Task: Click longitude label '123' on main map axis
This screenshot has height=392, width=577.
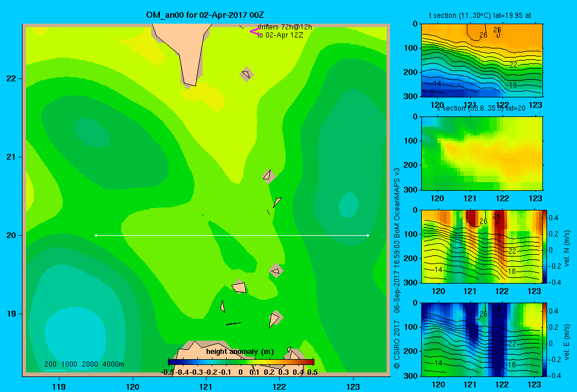Action: (x=353, y=386)
